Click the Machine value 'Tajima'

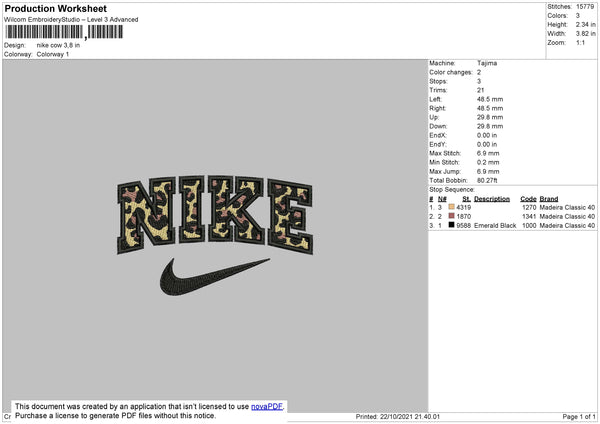487,63
